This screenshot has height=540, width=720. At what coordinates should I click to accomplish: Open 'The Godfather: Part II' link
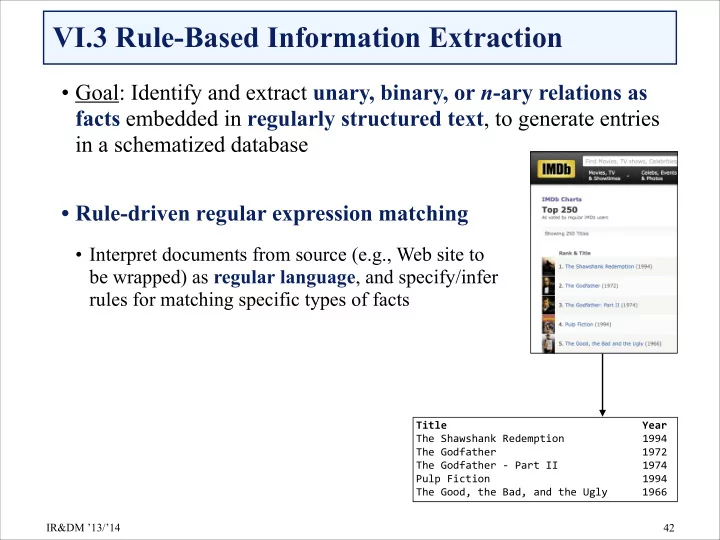(592, 305)
